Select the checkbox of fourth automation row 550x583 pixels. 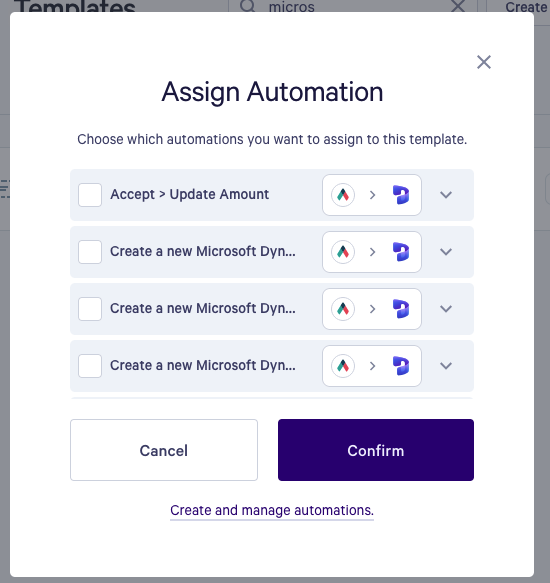pyautogui.click(x=90, y=366)
